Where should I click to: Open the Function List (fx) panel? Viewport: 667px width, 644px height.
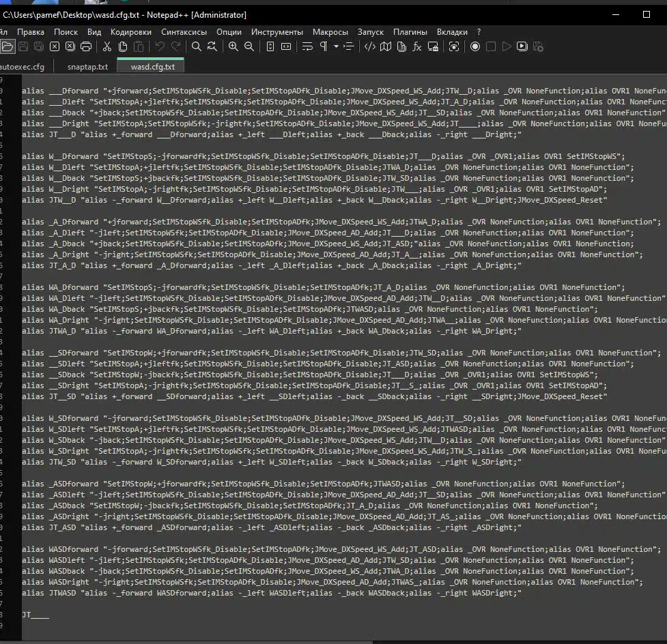417,46
